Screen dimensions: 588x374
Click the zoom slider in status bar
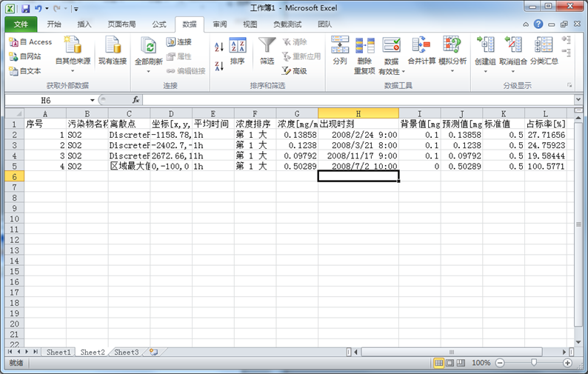[x=533, y=363]
